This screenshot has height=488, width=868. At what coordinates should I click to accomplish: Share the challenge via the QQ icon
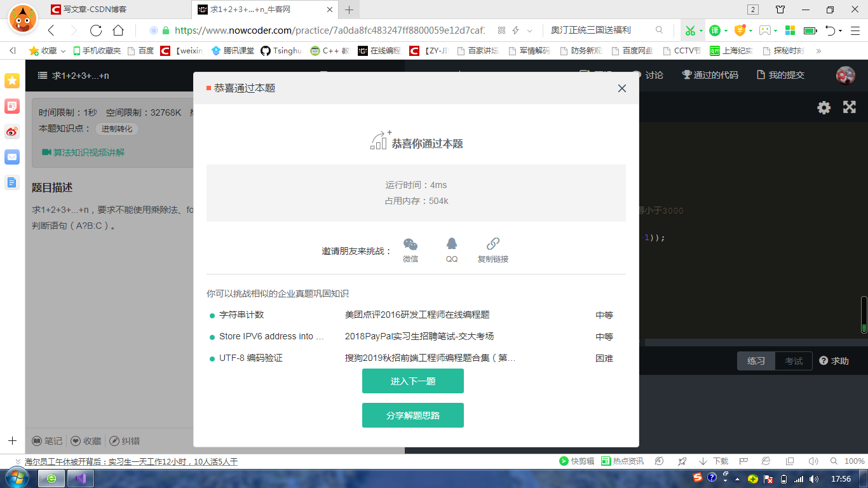coord(451,245)
